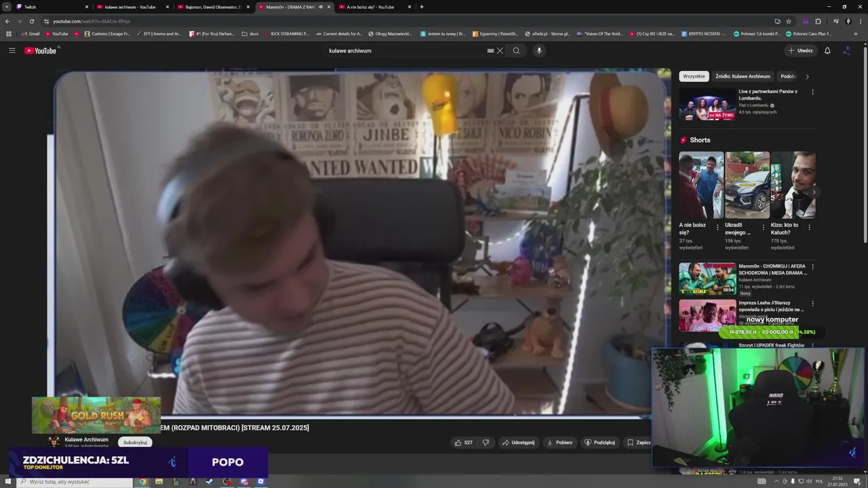Click Windows taskbar search box
The width and height of the screenshot is (868, 488).
coord(75,481)
